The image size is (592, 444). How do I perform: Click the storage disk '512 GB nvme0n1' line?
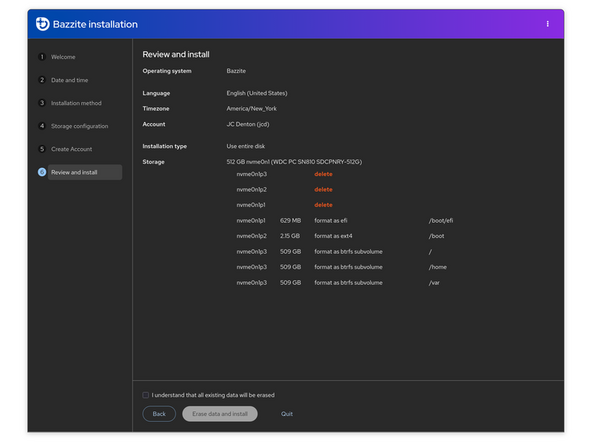(294, 162)
